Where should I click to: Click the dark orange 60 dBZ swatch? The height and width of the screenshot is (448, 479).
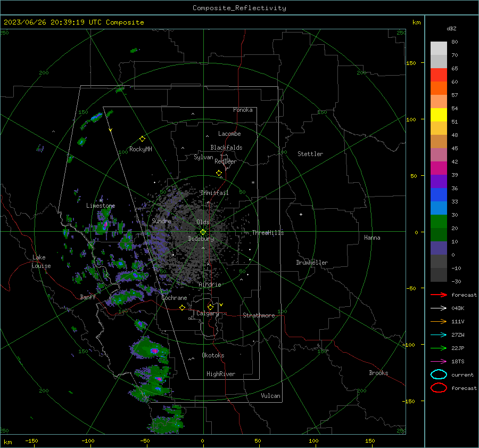coord(439,88)
